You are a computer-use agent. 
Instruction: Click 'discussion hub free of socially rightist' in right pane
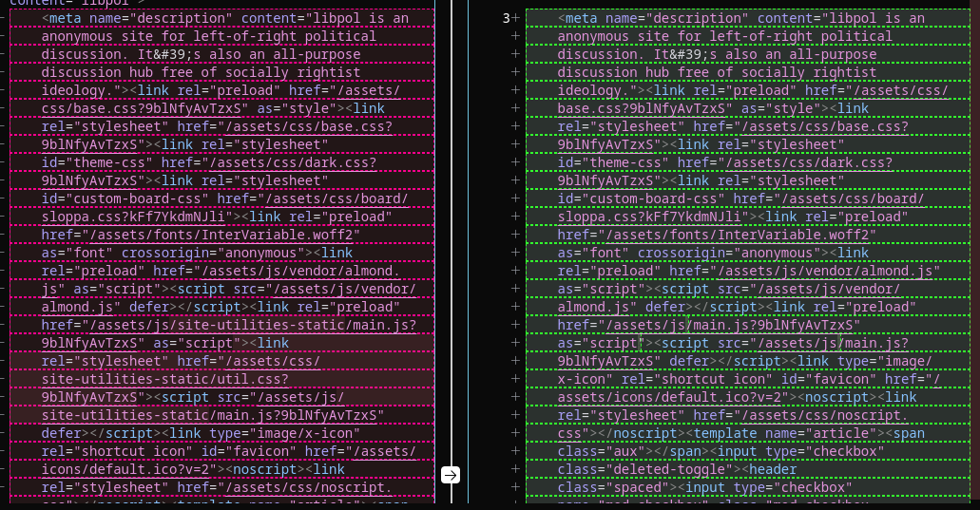tap(717, 73)
